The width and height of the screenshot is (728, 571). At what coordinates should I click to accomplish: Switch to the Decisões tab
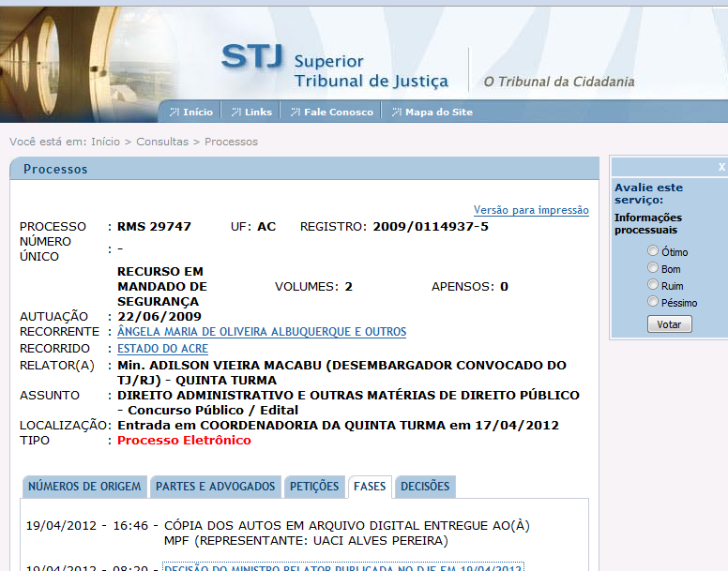[x=425, y=487]
